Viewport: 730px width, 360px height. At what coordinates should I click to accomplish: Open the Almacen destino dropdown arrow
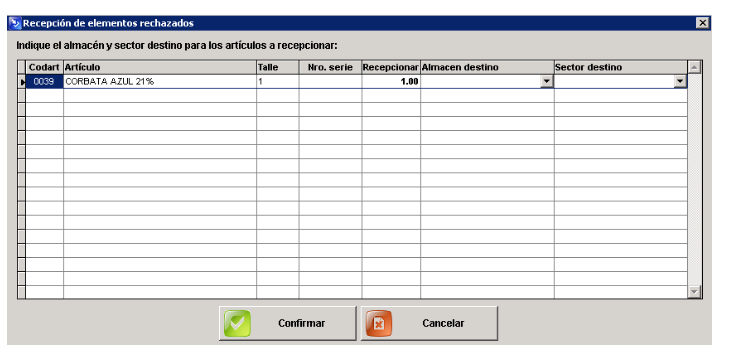tap(546, 82)
